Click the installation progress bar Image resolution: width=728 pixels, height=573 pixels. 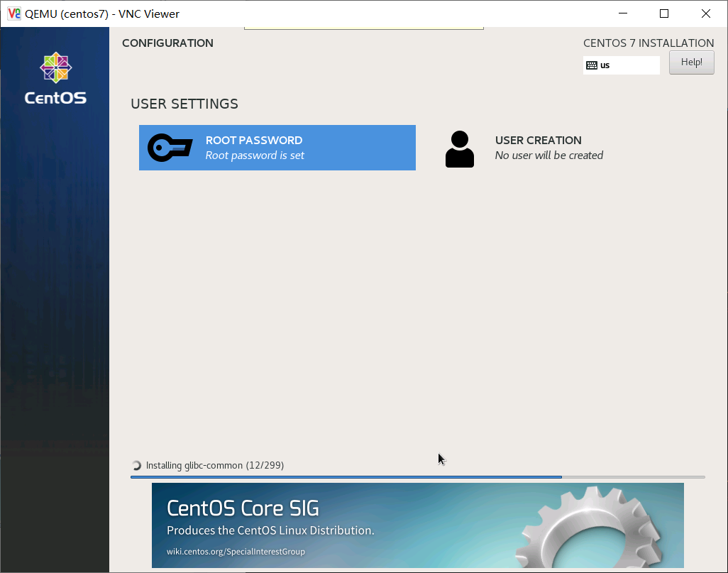click(x=417, y=477)
